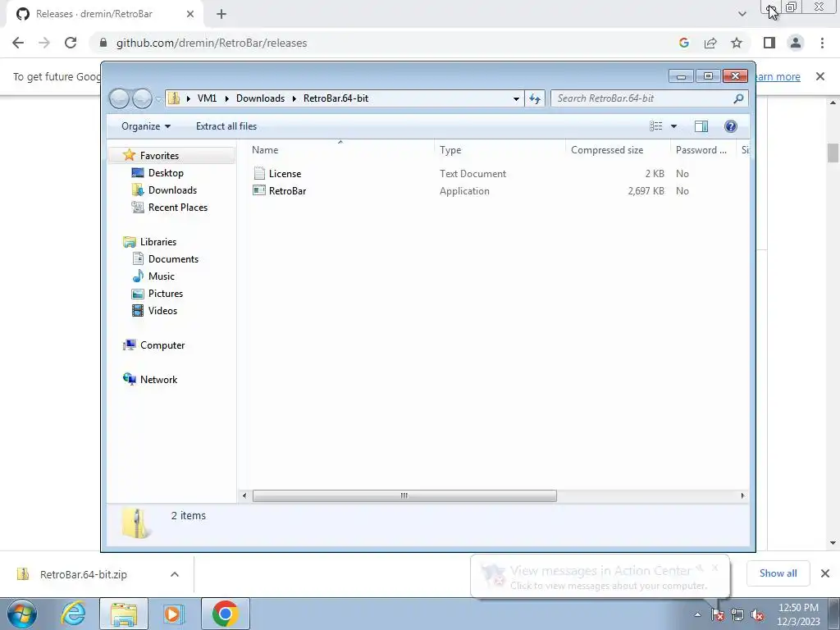Viewport: 840px width, 630px height.
Task: Show the Explorer preview pane
Action: [701, 126]
